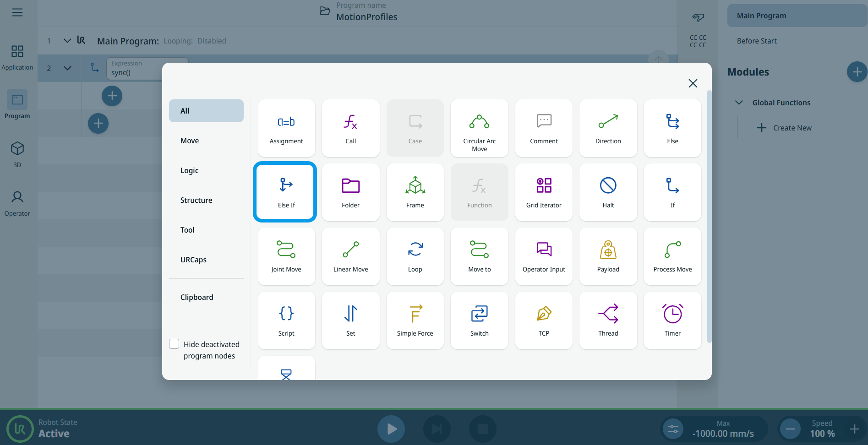
Task: Open the Before Start section
Action: tap(756, 41)
